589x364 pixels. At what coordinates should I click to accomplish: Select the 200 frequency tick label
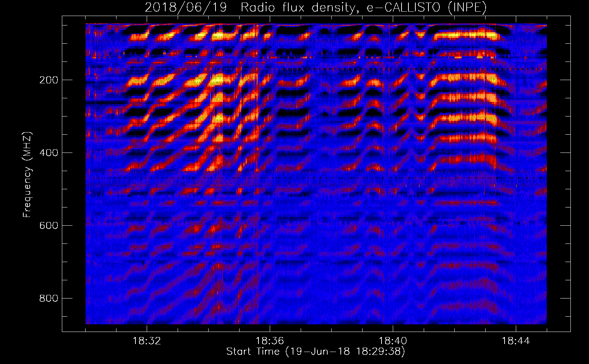coord(49,80)
